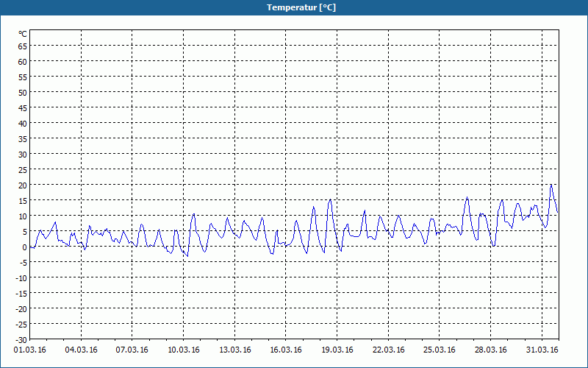Click the -10 temperature axis value
Viewport: 588px width, 368px height.
21,278
